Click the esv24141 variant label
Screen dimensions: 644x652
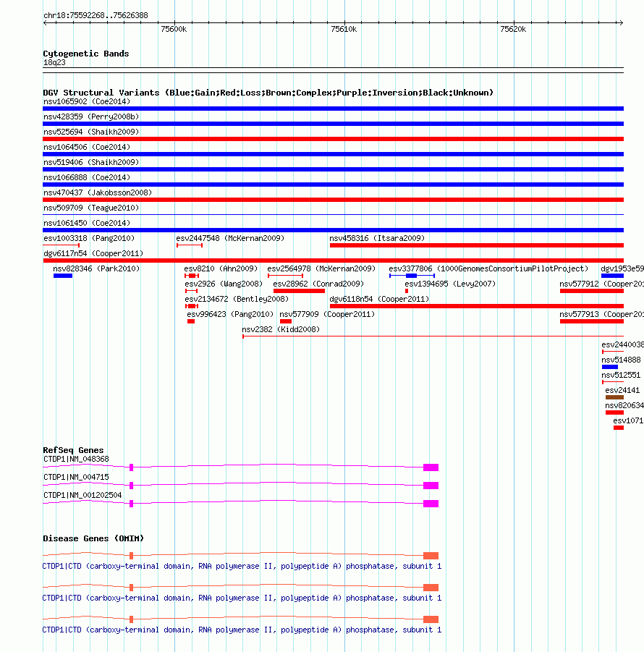point(622,391)
